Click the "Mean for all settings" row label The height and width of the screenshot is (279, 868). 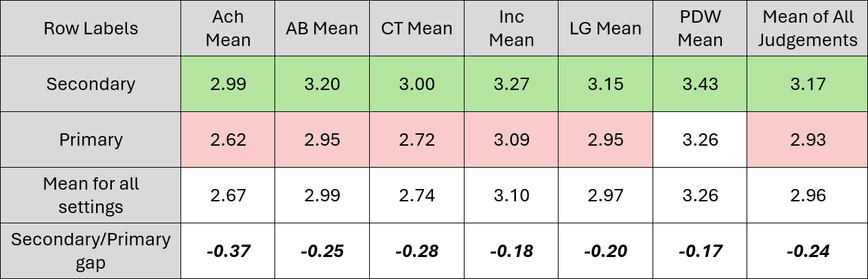point(91,195)
